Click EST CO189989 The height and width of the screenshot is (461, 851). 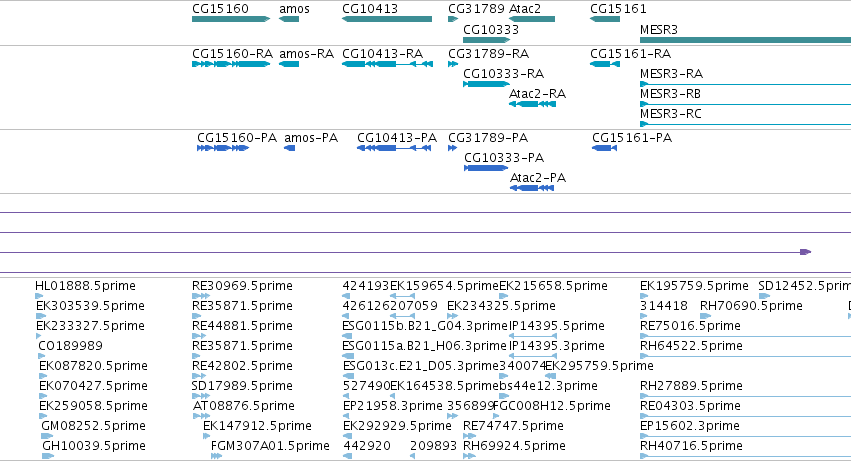point(70,346)
